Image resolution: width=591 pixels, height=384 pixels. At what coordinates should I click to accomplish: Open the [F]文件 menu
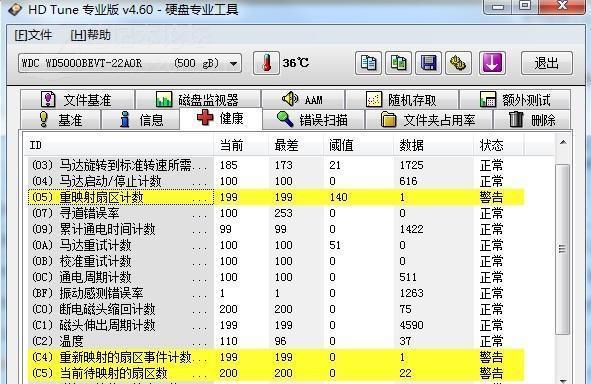click(33, 35)
